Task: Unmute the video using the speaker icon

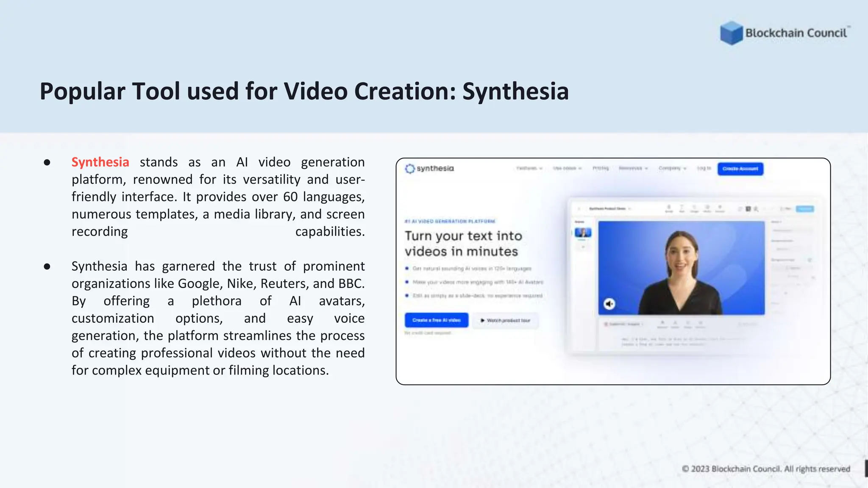Action: (609, 304)
